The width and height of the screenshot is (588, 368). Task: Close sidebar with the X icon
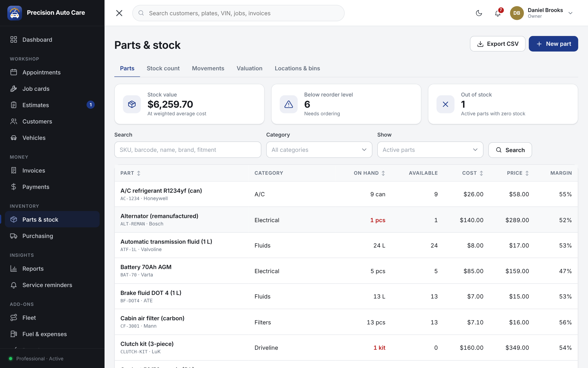click(x=119, y=13)
